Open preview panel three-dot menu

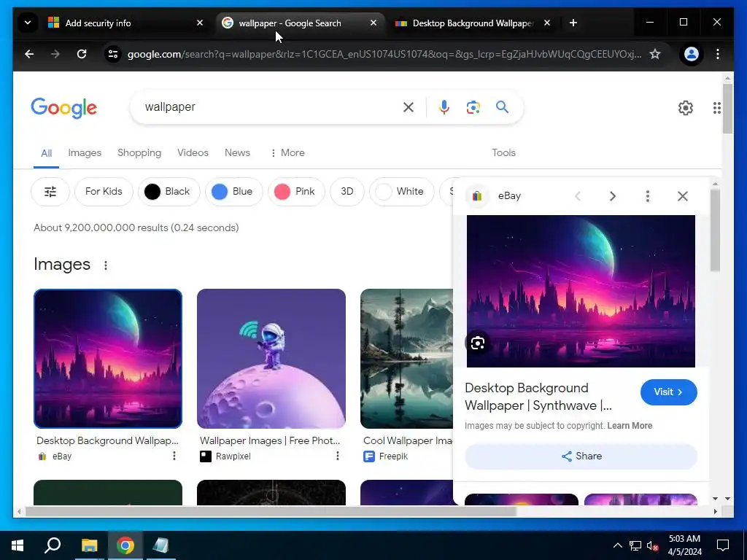(x=648, y=196)
